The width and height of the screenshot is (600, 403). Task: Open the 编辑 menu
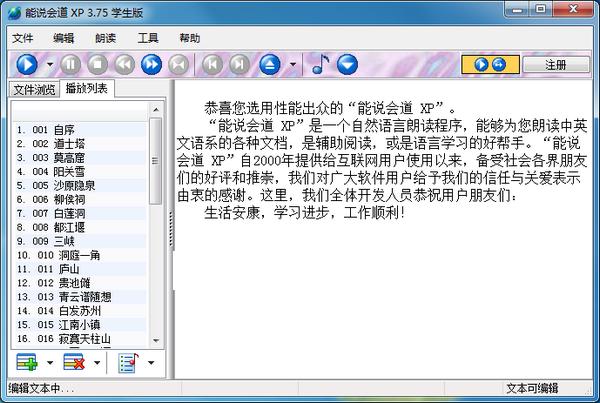[x=64, y=38]
